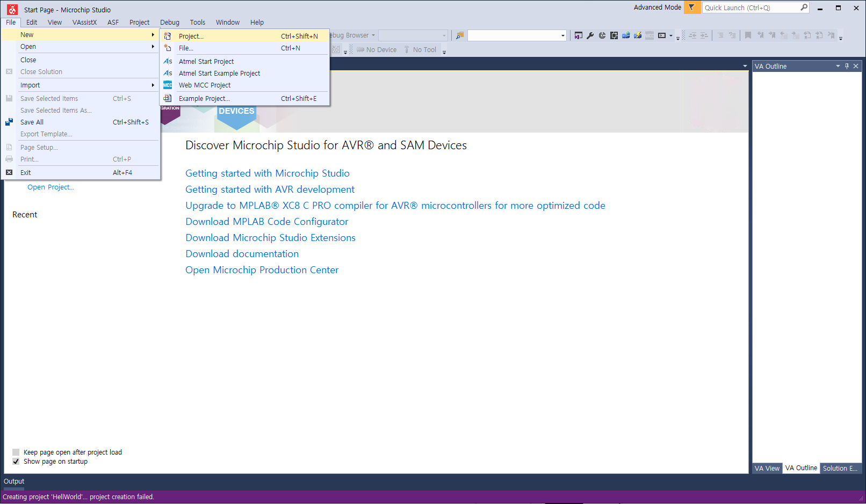Open the empty combo box beside Debug Browser

[x=413, y=35]
